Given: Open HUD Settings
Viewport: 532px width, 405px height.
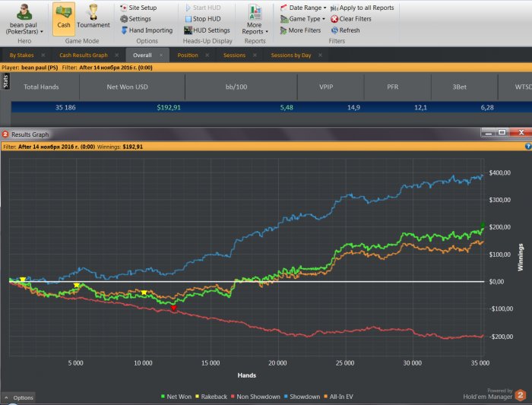Looking at the screenshot, I should pyautogui.click(x=207, y=30).
